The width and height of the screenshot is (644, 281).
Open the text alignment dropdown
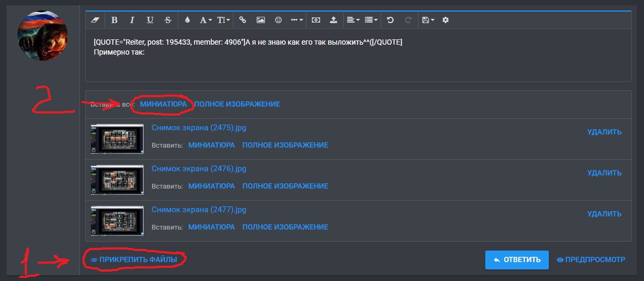[353, 20]
